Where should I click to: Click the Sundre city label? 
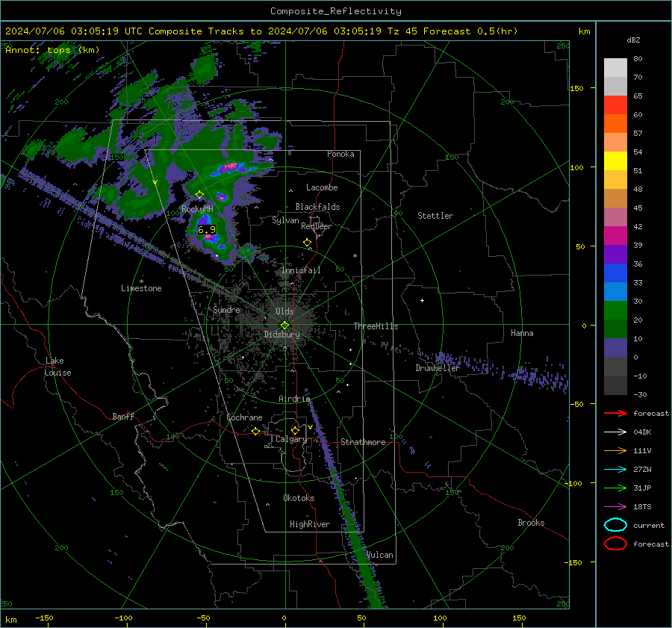click(x=226, y=309)
